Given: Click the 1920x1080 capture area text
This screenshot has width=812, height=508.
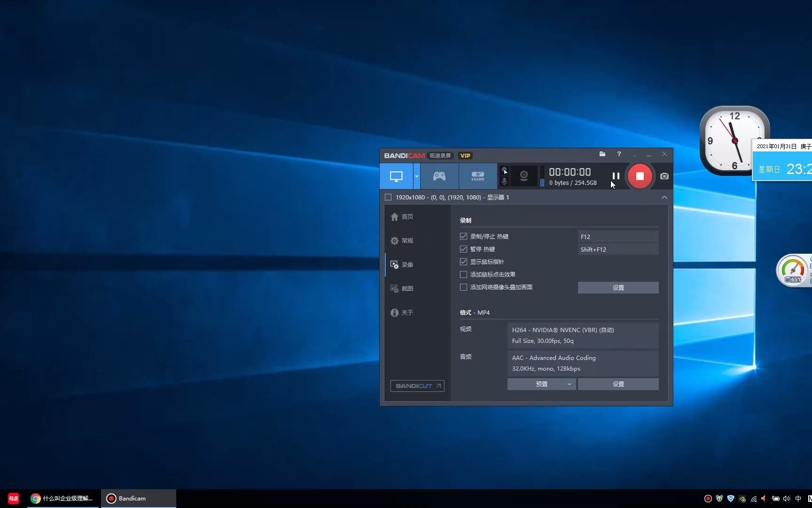Looking at the screenshot, I should click(452, 198).
